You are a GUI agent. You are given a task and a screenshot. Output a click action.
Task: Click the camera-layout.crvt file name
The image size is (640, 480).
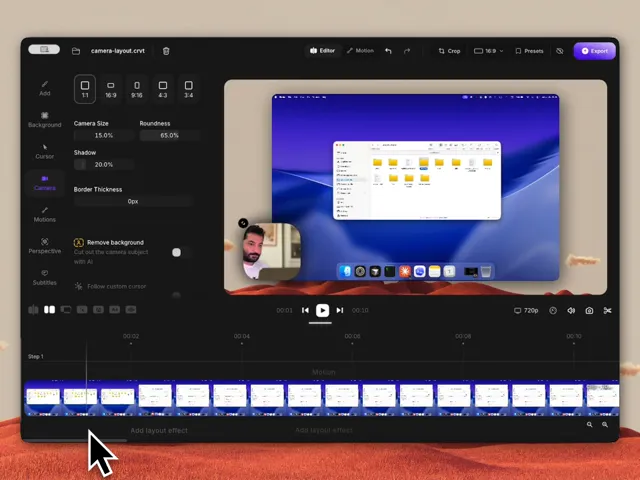(118, 51)
